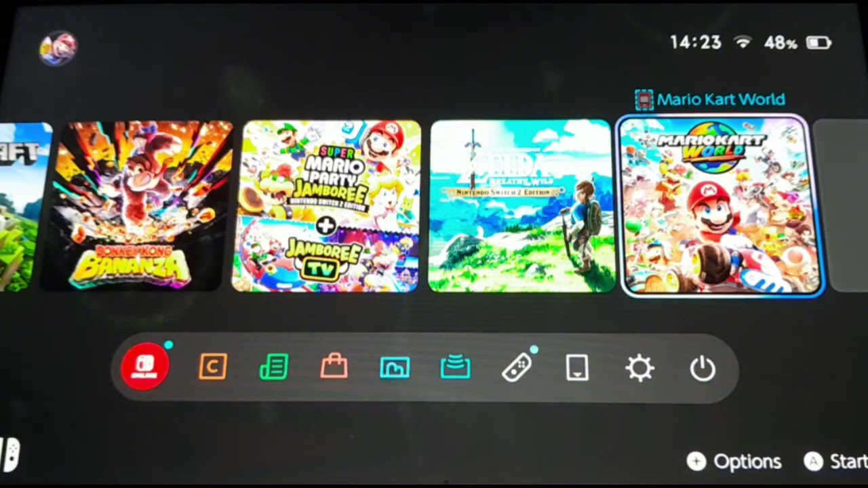Click the 48% battery percentage text
868x488 pixels.
pyautogui.click(x=781, y=43)
